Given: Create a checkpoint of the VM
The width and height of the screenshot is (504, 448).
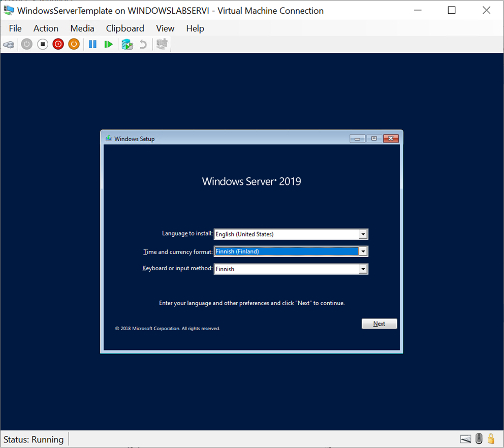Looking at the screenshot, I should point(127,44).
